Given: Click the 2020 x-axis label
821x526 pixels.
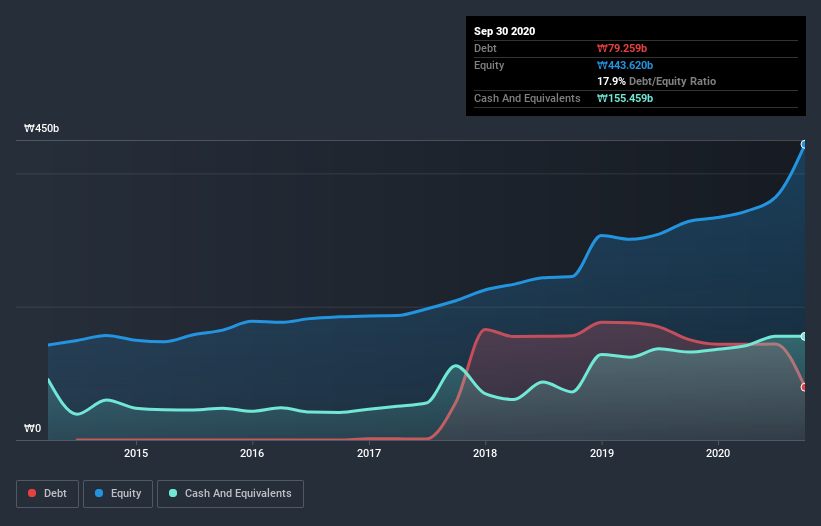Looking at the screenshot, I should 718,453.
